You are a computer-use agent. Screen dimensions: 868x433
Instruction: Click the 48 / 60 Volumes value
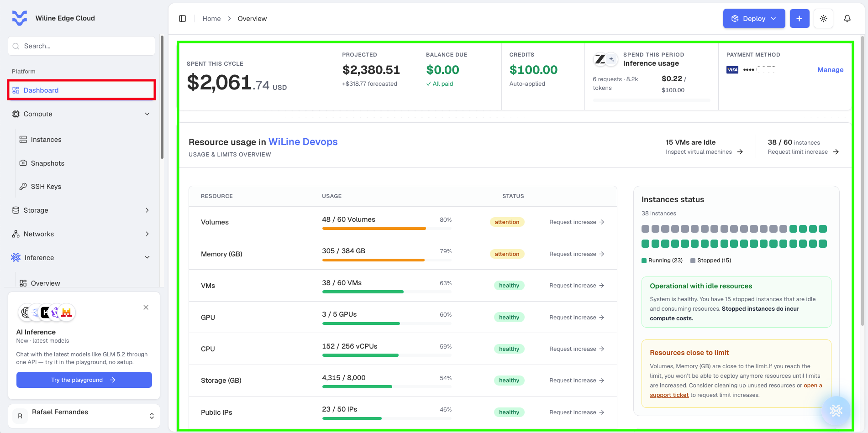[x=349, y=219]
